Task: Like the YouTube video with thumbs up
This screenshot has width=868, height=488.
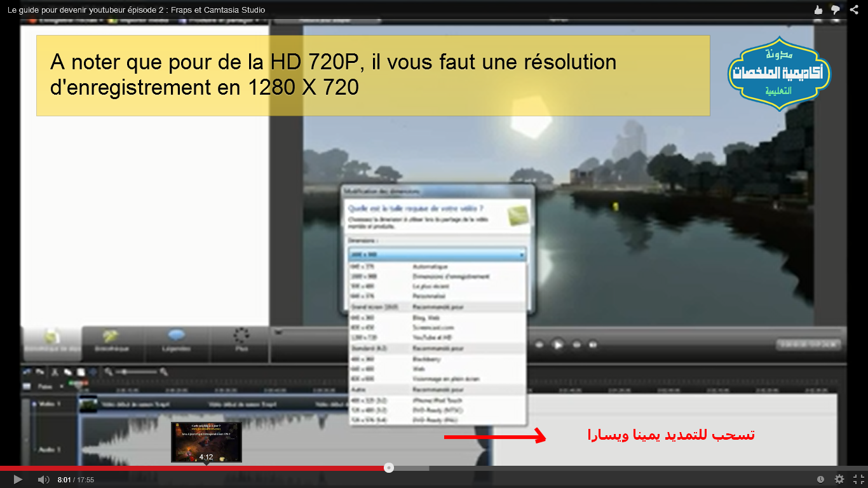Action: tap(818, 10)
